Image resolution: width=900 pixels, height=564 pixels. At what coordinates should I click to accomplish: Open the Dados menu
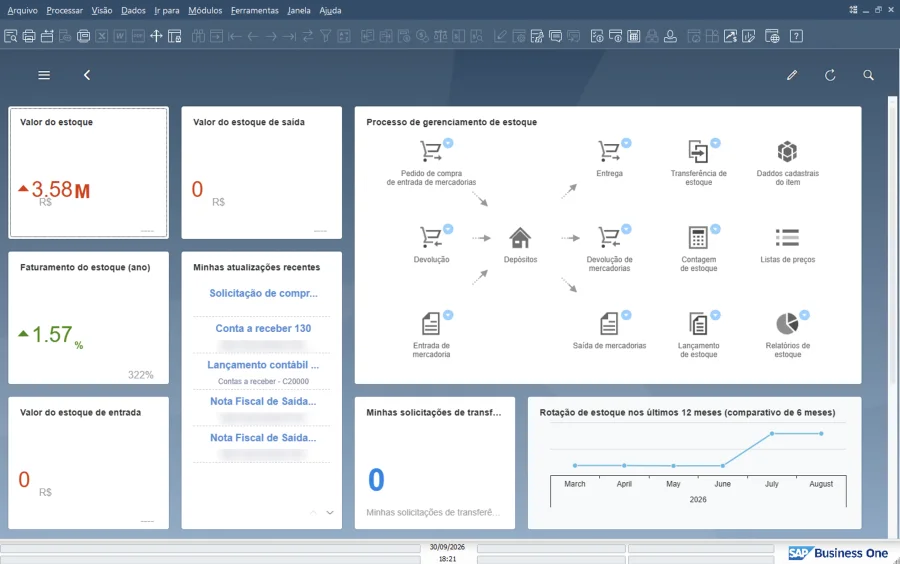coord(133,10)
